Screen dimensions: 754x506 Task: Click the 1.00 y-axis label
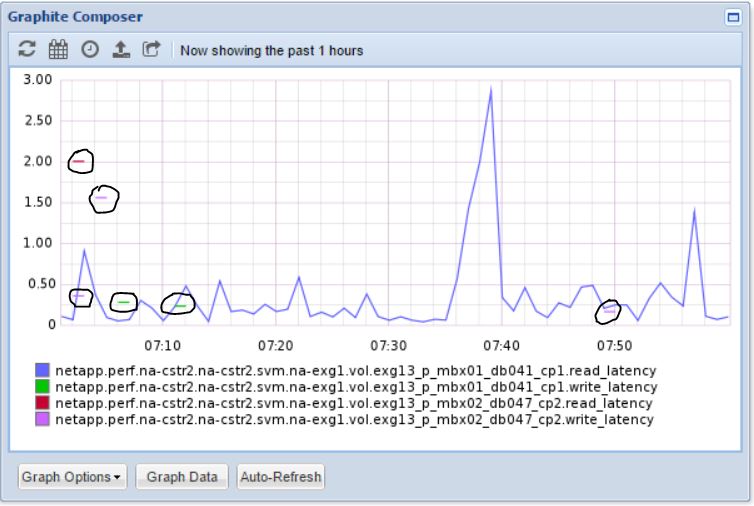coord(38,243)
